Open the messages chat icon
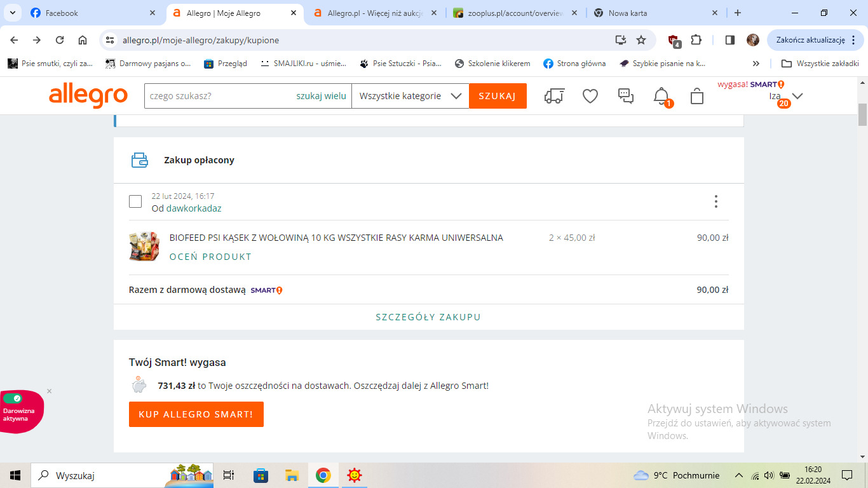 626,96
